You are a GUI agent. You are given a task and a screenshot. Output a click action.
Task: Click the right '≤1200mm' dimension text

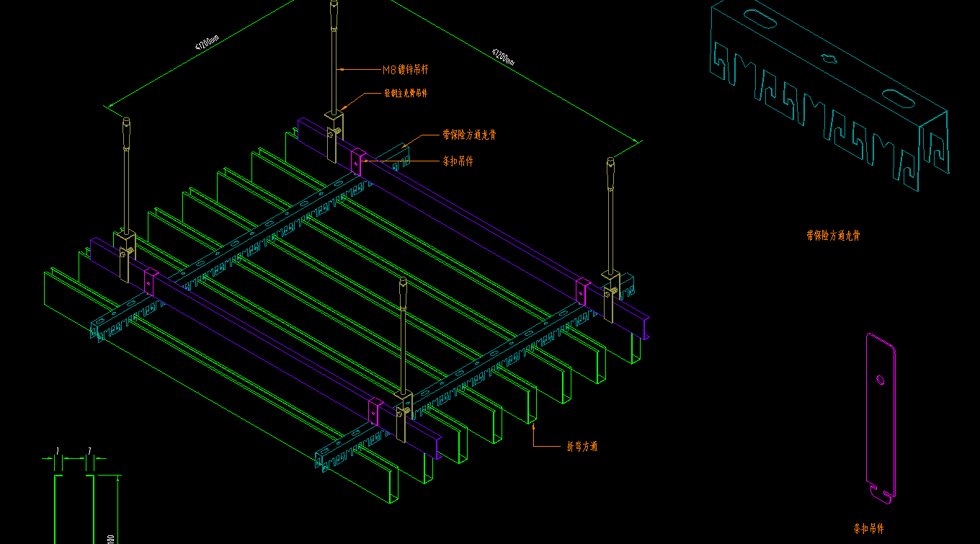pyautogui.click(x=503, y=56)
